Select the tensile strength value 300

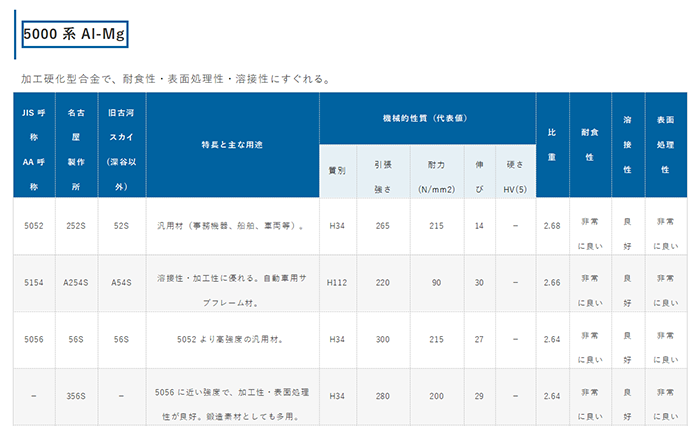pyautogui.click(x=382, y=340)
